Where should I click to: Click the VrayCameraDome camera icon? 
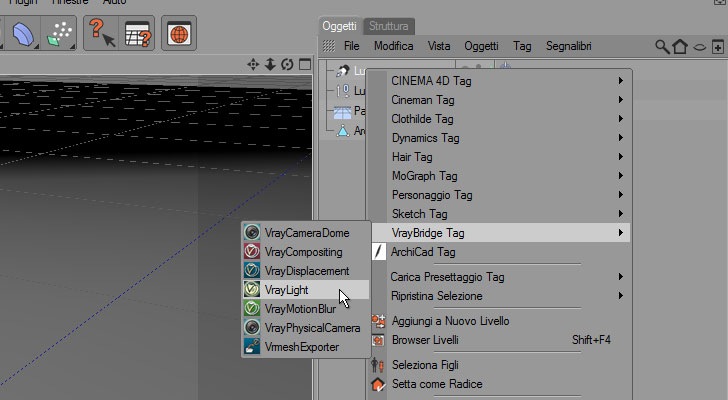click(252, 232)
